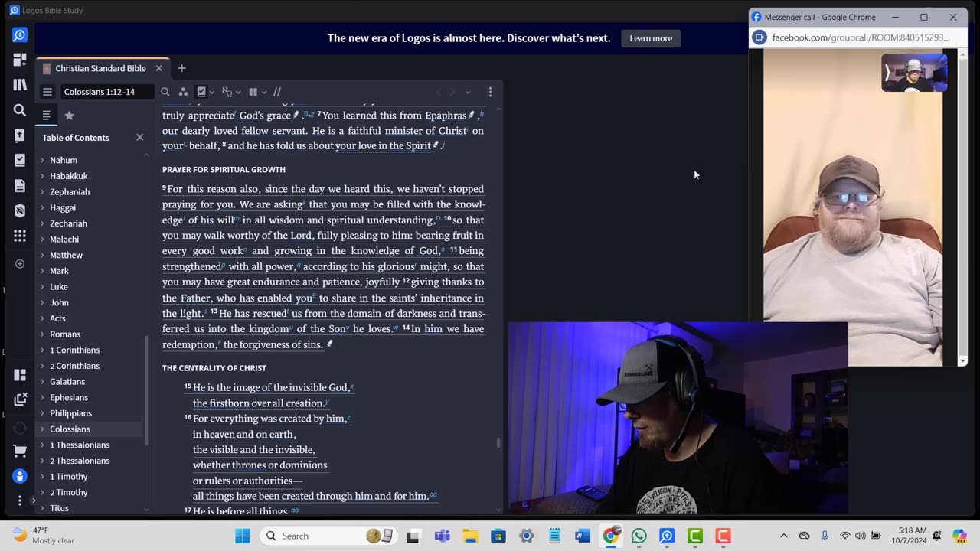This screenshot has height=551, width=980.
Task: Click the self-view thumbnail in Messenger call
Action: [914, 72]
